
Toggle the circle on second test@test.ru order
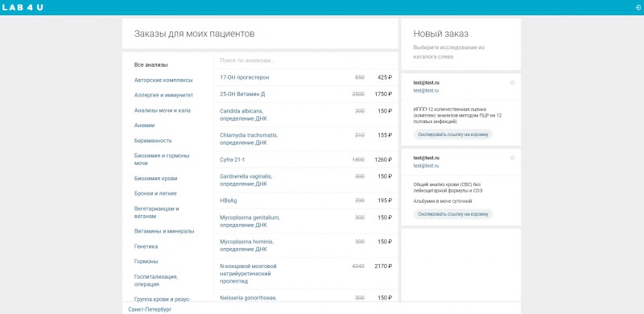click(x=512, y=158)
